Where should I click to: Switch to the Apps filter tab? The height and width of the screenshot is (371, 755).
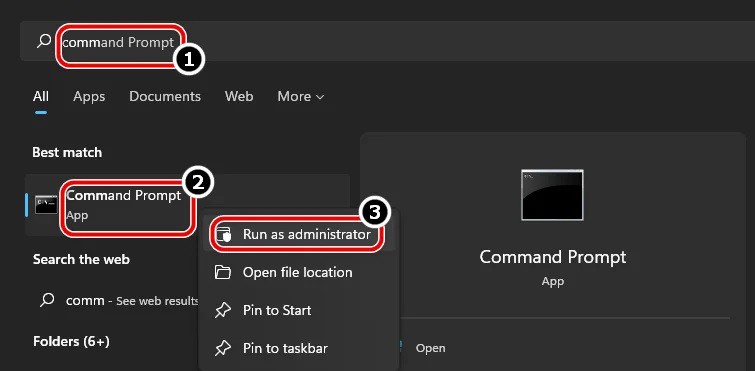[89, 96]
